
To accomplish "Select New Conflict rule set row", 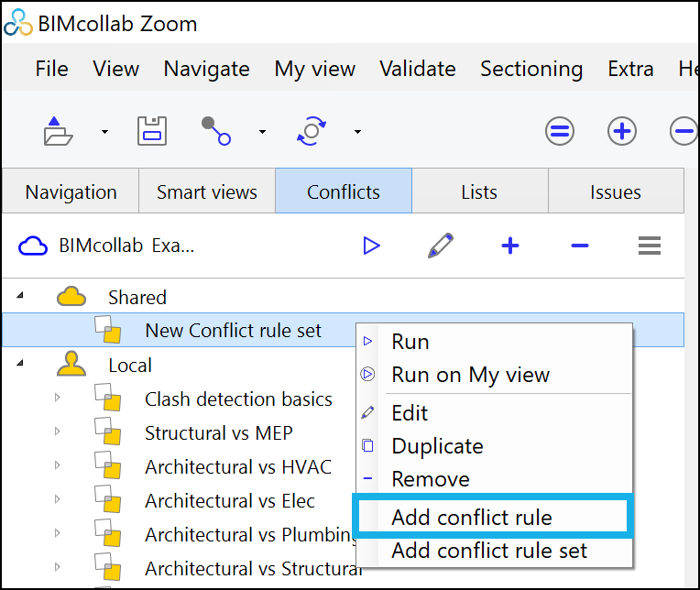I will click(343, 330).
